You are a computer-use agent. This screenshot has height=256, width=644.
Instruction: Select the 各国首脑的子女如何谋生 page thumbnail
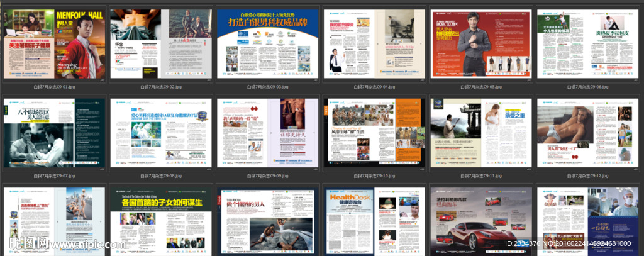point(160,220)
